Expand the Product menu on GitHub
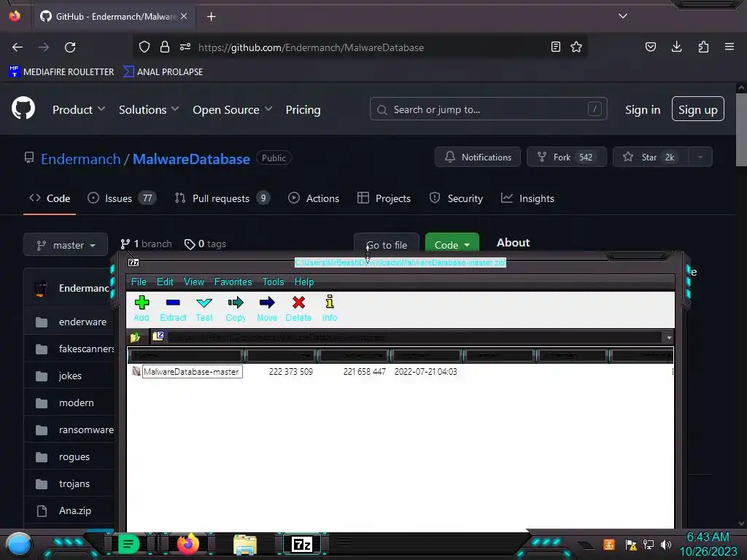The height and width of the screenshot is (560, 747). point(79,109)
